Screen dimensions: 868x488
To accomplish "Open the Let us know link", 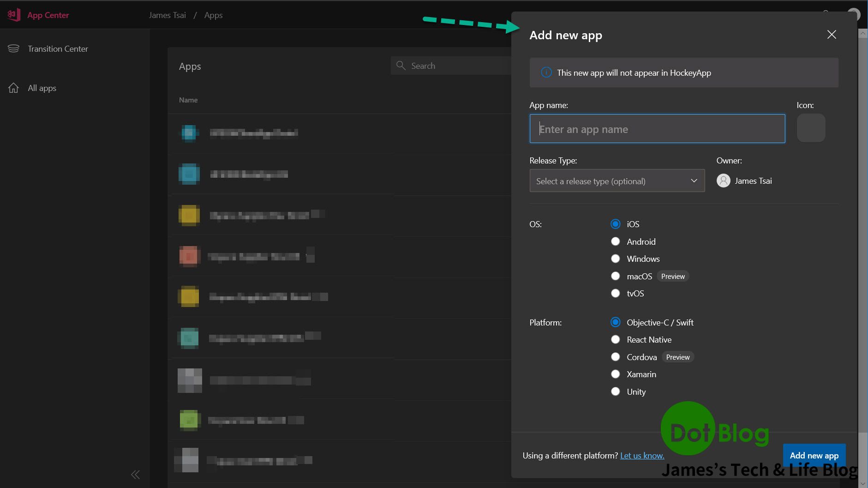I will [x=642, y=456].
